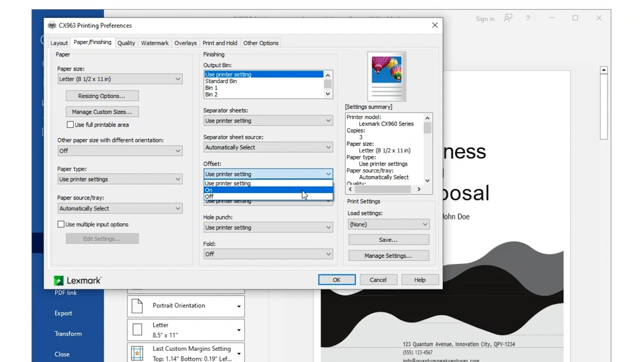Open the Paper size dropdown
This screenshot has height=362, width=644.
click(x=120, y=79)
